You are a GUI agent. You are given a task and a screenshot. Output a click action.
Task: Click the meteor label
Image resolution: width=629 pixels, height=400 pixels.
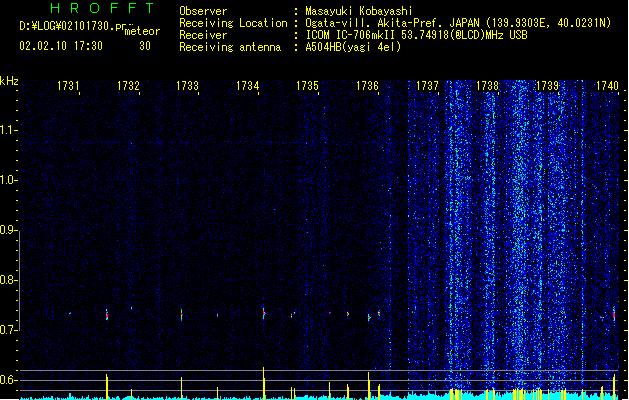(142, 31)
